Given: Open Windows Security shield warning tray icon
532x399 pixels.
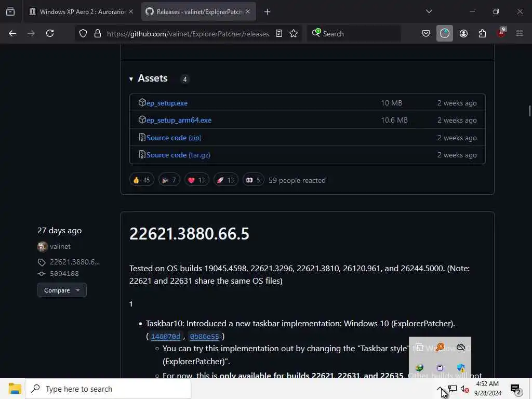Looking at the screenshot, I should (461, 368).
